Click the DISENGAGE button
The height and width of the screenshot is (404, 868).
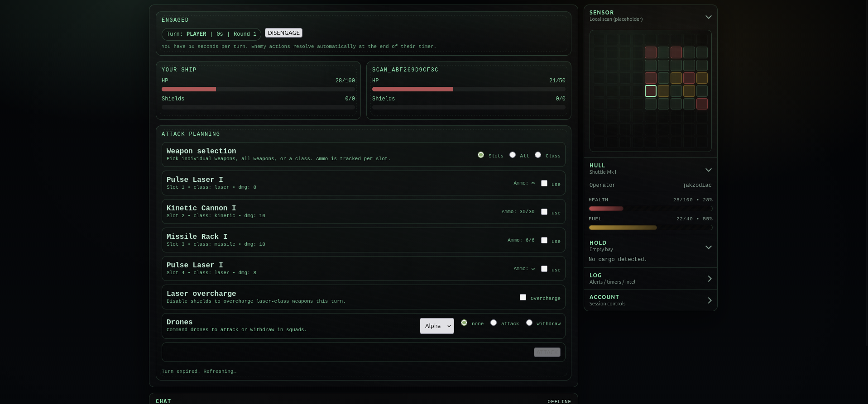(x=283, y=33)
